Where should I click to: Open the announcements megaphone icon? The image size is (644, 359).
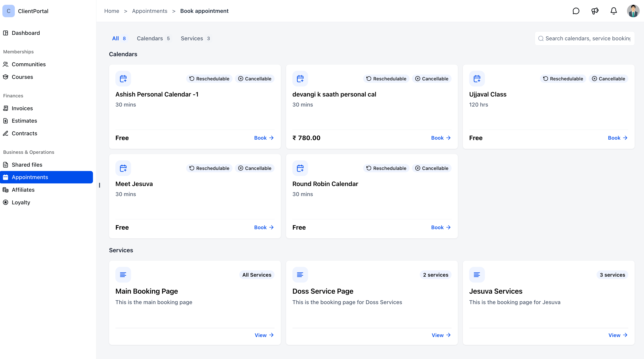595,11
